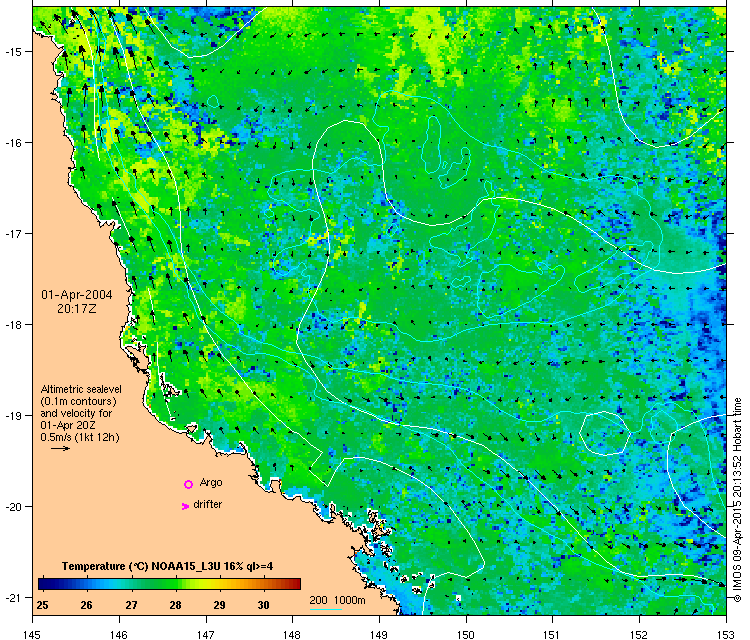Click the latitude axis label -15

click(x=12, y=51)
